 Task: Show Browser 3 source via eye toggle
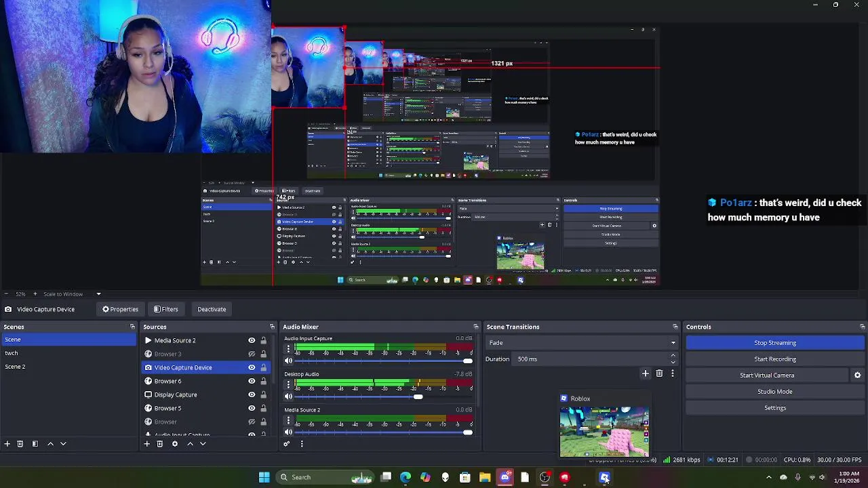click(x=252, y=354)
